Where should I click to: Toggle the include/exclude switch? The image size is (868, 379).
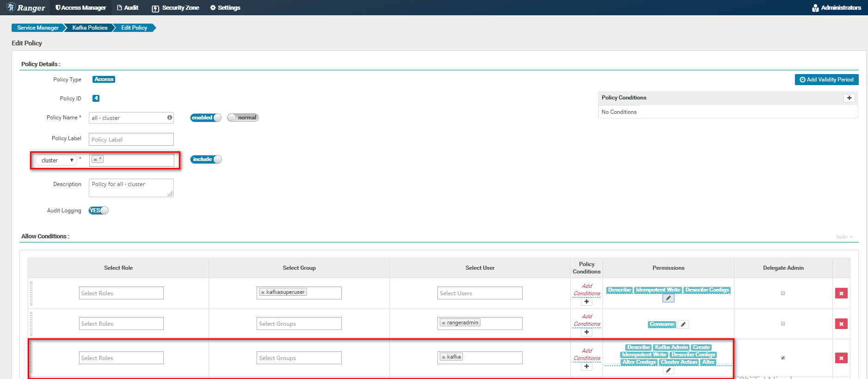click(x=206, y=159)
